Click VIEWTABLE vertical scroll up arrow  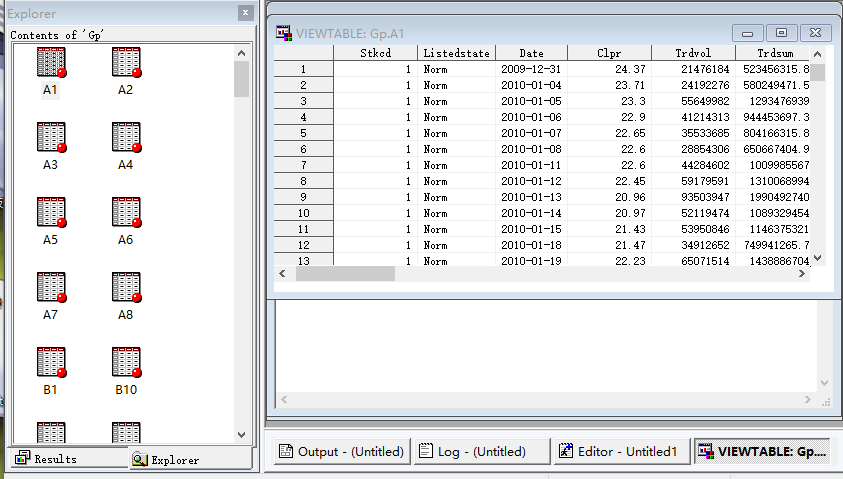[817, 54]
